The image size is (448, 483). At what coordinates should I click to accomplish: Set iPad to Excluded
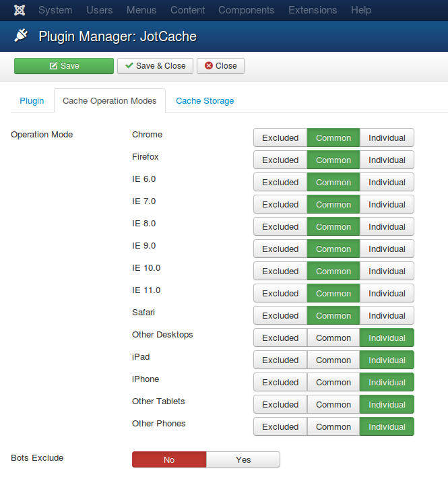280,360
